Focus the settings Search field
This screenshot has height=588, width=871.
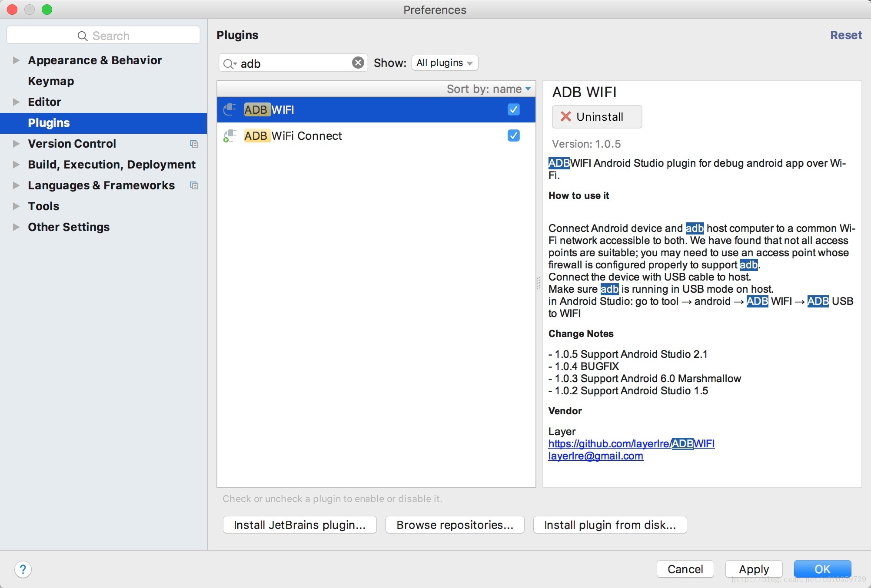[x=103, y=35]
